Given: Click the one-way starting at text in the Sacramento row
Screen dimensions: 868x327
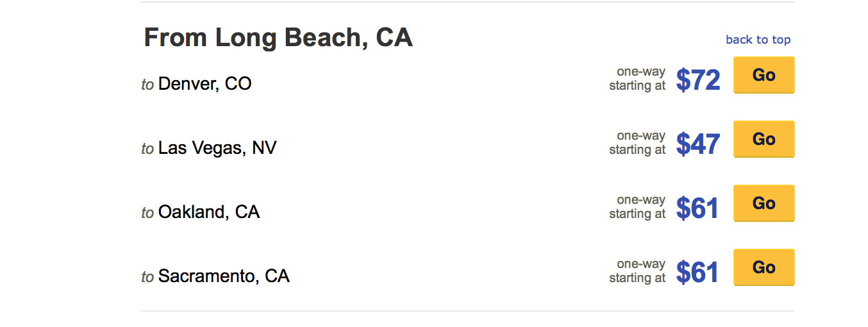Looking at the screenshot, I should pyautogui.click(x=637, y=271).
